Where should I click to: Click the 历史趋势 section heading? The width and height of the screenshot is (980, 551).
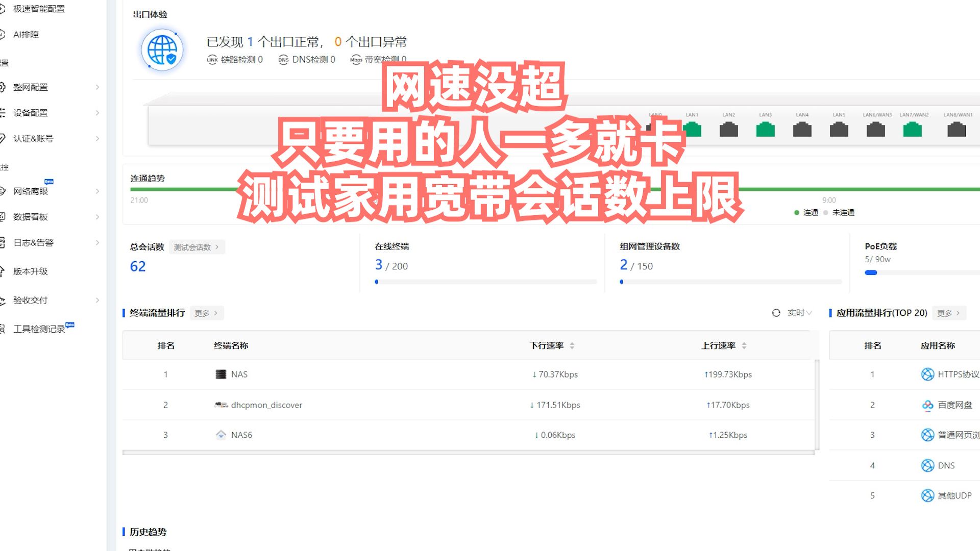[x=148, y=532]
